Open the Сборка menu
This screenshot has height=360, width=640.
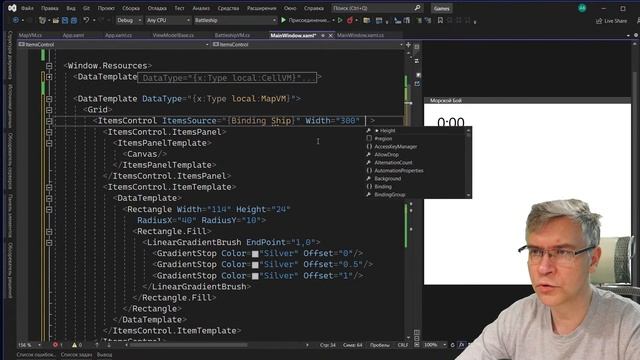(131, 8)
